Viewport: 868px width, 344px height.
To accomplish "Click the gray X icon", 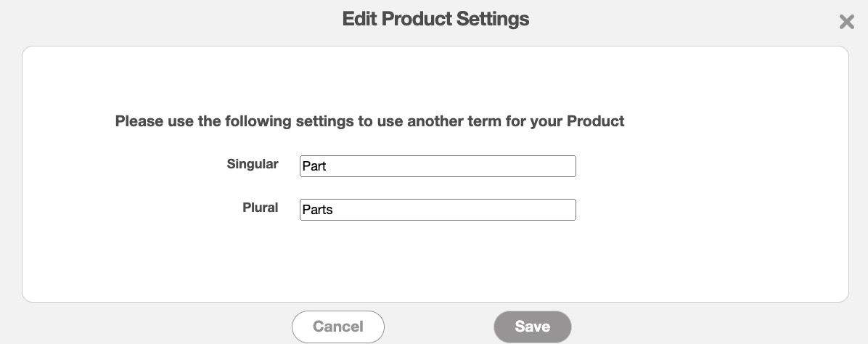I will [x=846, y=22].
